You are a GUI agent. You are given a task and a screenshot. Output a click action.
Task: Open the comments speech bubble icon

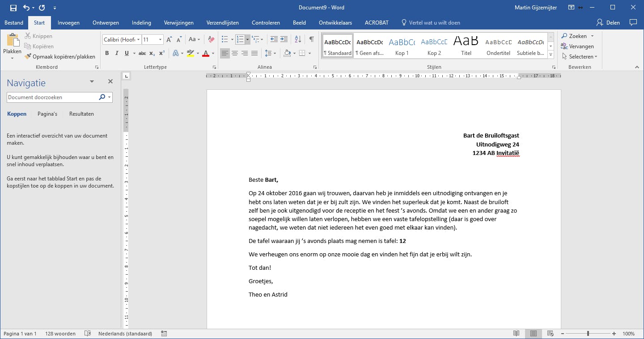[x=633, y=22]
